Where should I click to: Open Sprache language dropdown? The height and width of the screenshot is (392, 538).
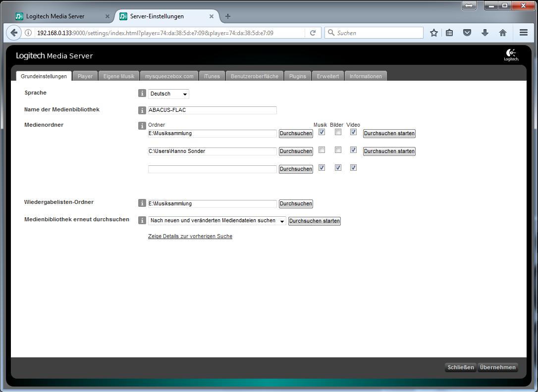(x=168, y=94)
